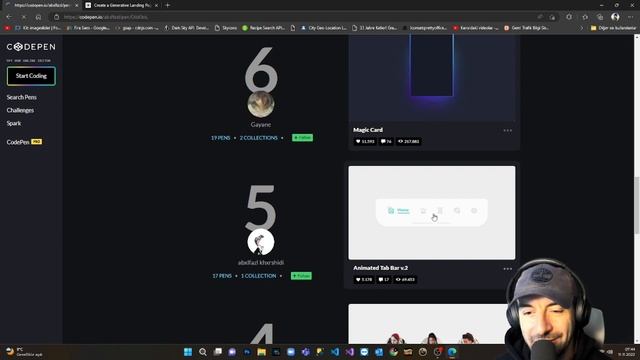Viewport: 640px width, 360px height.
Task: Click the Gayane username
Action: pos(261,124)
